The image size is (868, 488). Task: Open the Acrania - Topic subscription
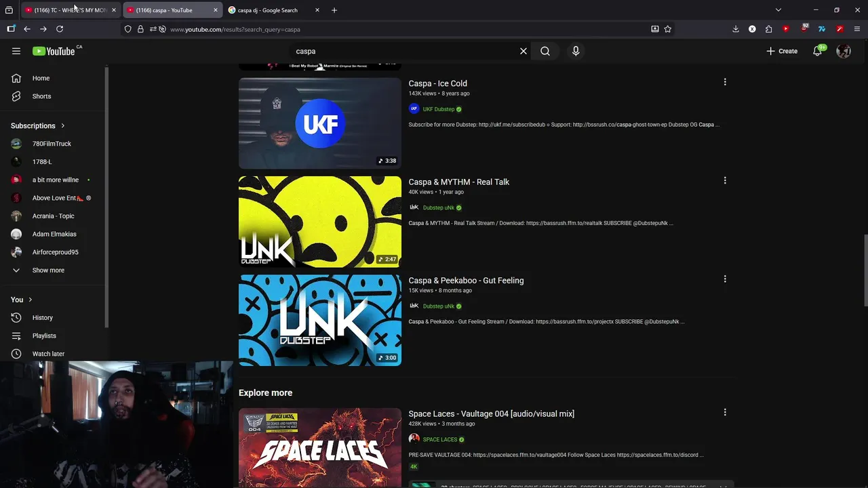pos(54,216)
